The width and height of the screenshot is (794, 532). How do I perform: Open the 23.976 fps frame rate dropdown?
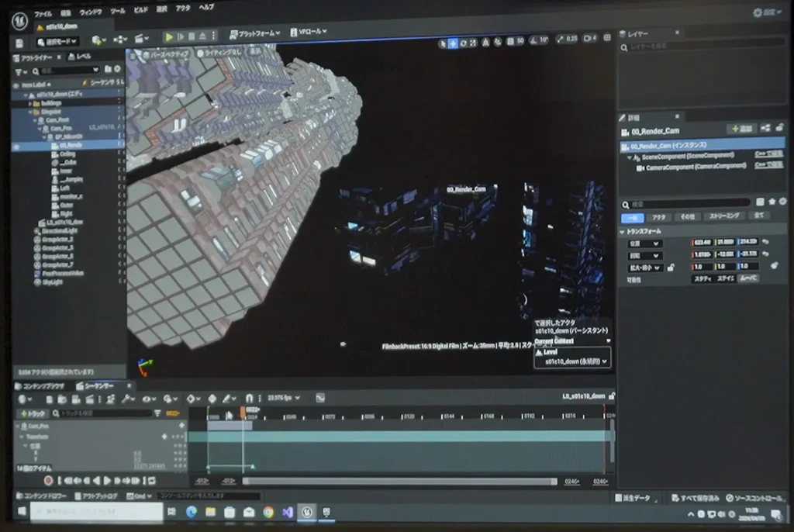(284, 398)
